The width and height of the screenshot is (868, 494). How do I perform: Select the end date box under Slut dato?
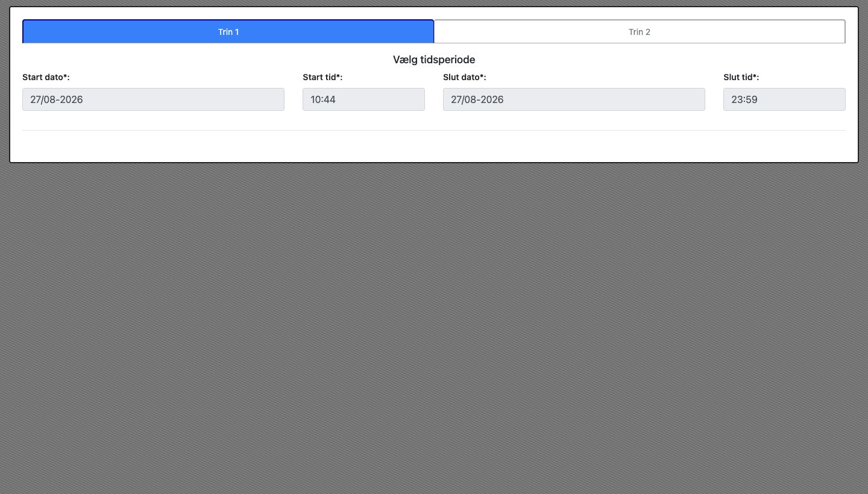pos(574,99)
